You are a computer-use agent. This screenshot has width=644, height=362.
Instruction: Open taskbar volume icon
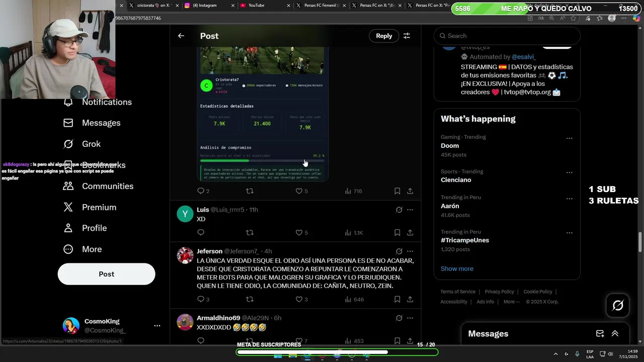[x=610, y=354]
